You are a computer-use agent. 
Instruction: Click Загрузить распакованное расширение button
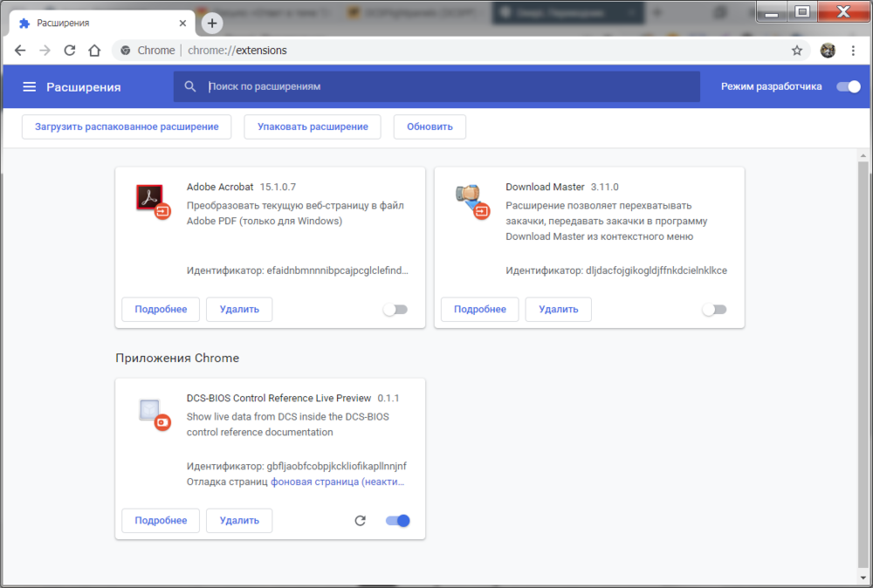(127, 126)
